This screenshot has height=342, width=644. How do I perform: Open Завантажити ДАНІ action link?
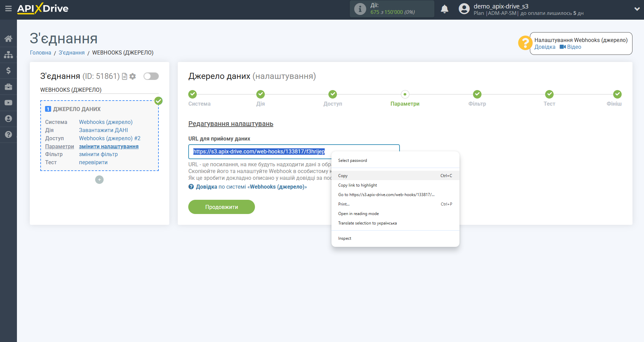click(x=103, y=130)
